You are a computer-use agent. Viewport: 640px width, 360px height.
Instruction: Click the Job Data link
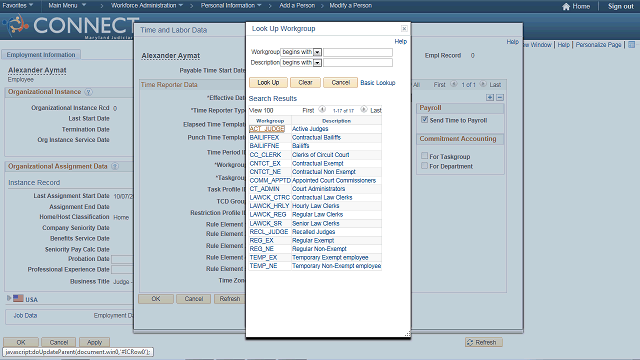click(x=25, y=316)
